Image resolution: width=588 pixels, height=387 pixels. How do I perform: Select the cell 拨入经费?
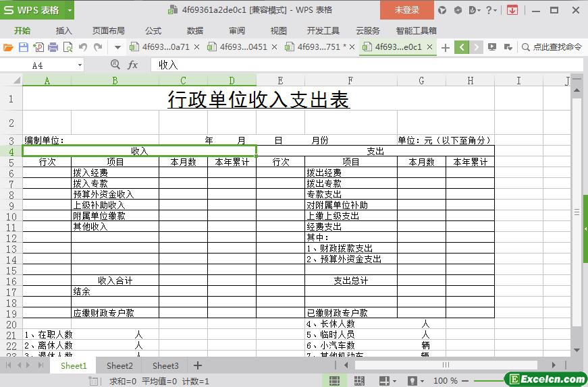click(115, 173)
